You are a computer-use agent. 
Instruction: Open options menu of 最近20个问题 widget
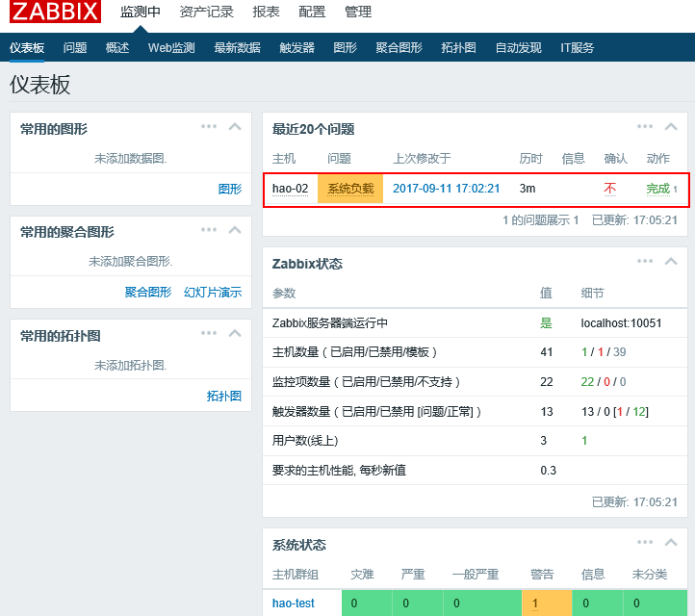[645, 126]
